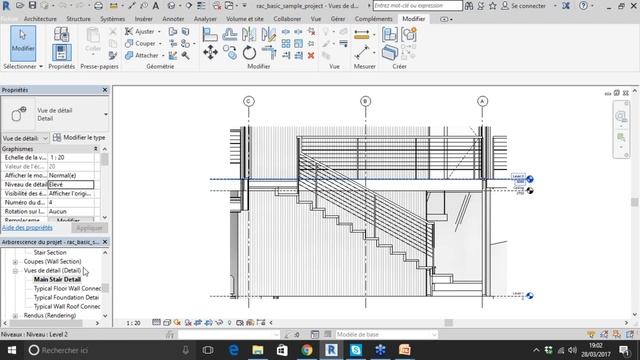
Task: Expand Rendus (Rendering) tree node
Action: (15, 316)
